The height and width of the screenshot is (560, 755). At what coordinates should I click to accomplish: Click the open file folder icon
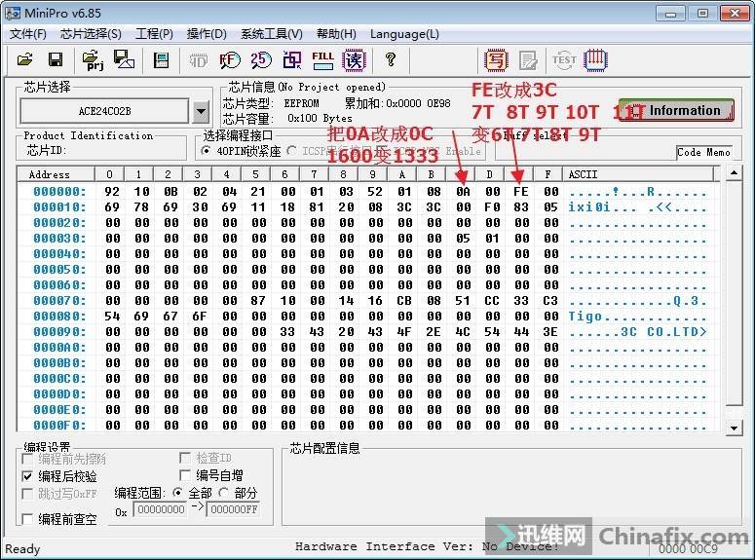pos(25,60)
